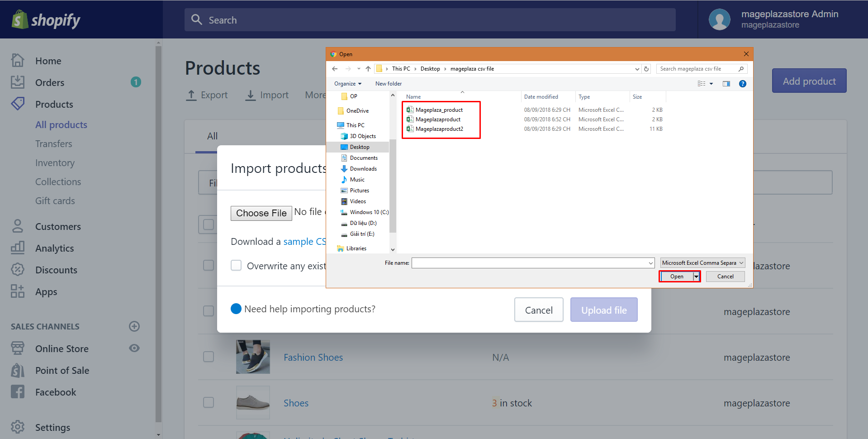Open All products submenu
Image resolution: width=868 pixels, height=439 pixels.
click(x=61, y=124)
